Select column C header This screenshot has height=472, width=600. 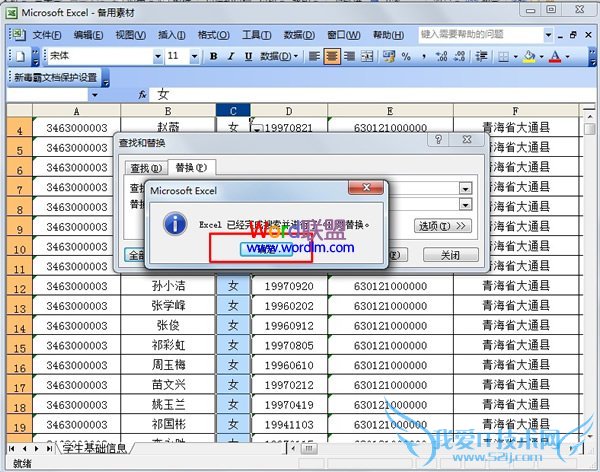click(x=233, y=111)
